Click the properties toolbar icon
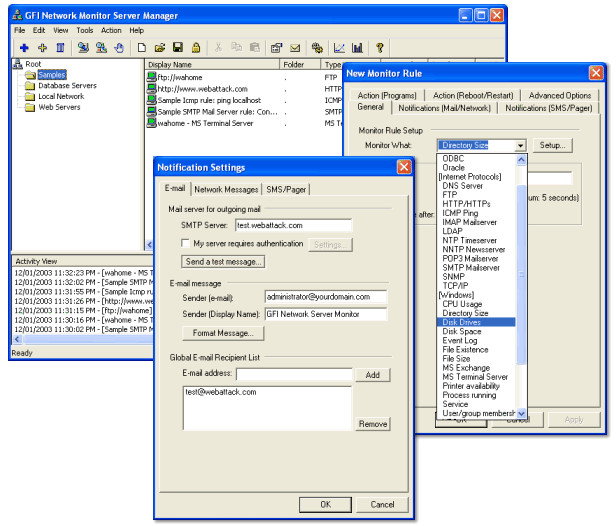This screenshot has height=526, width=616. 277,48
